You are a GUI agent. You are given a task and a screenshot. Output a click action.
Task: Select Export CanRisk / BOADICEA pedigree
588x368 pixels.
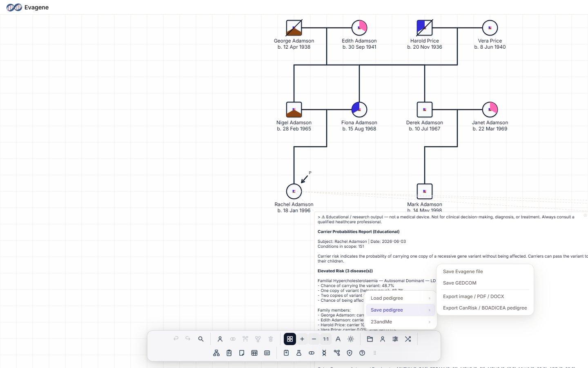coord(485,308)
